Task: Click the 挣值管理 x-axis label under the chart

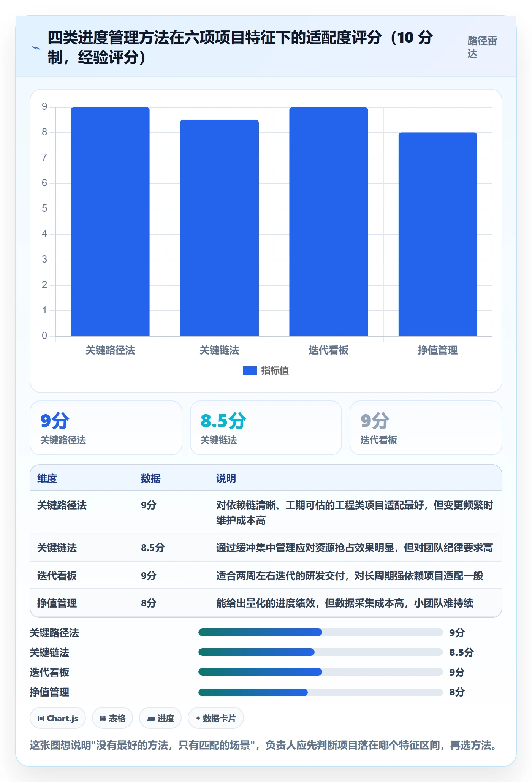Action: (438, 350)
